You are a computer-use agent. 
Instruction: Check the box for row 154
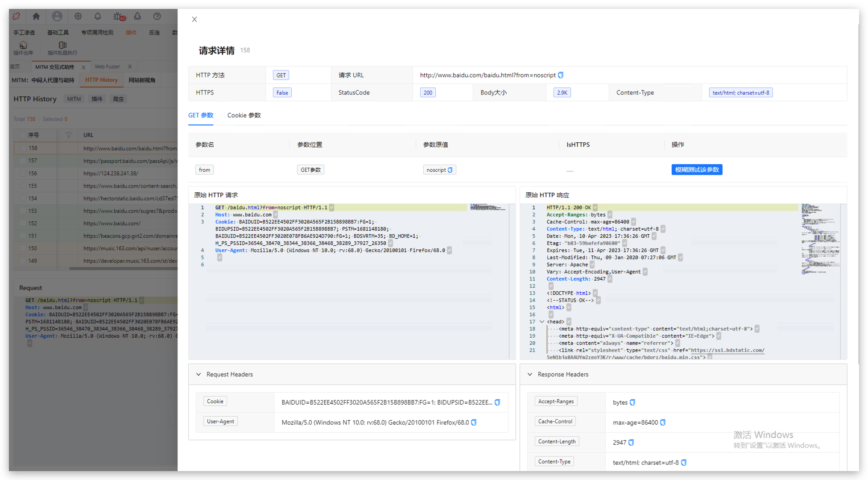(x=23, y=199)
